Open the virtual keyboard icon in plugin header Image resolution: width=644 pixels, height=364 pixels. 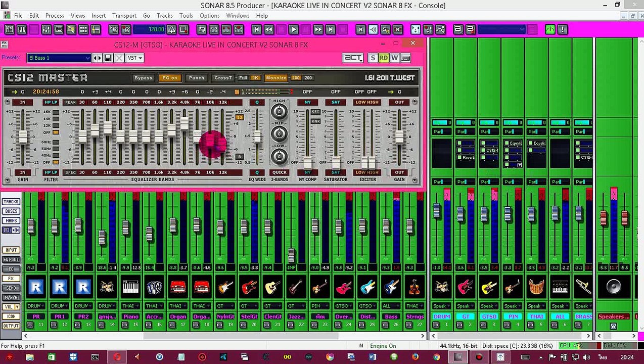(405, 58)
